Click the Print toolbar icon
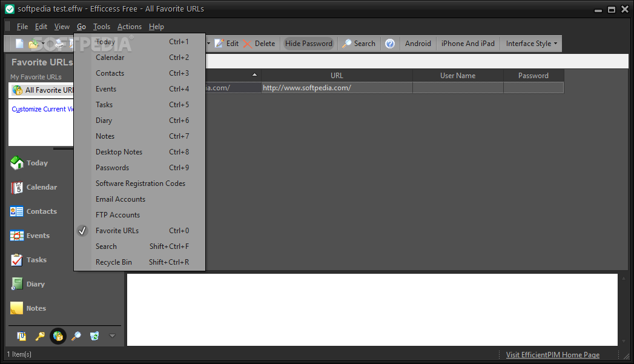 point(59,43)
